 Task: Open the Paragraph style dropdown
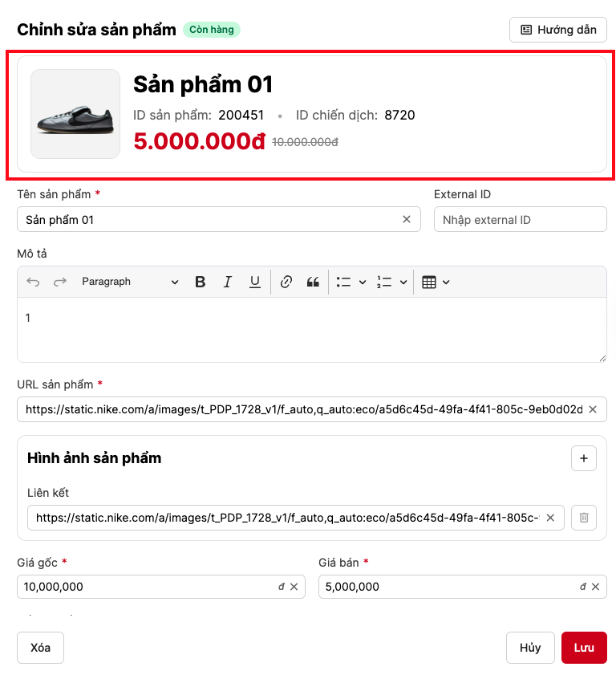[130, 282]
